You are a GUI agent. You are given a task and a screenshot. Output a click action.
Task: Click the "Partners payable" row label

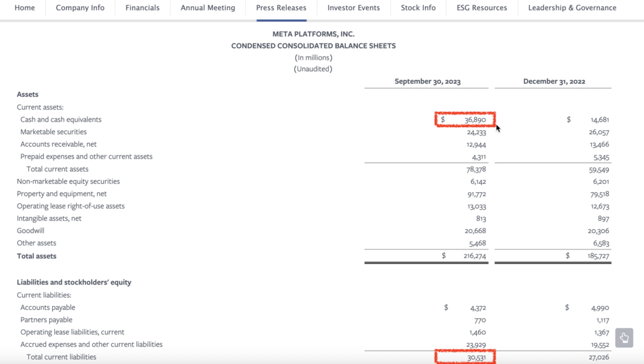[47, 319]
